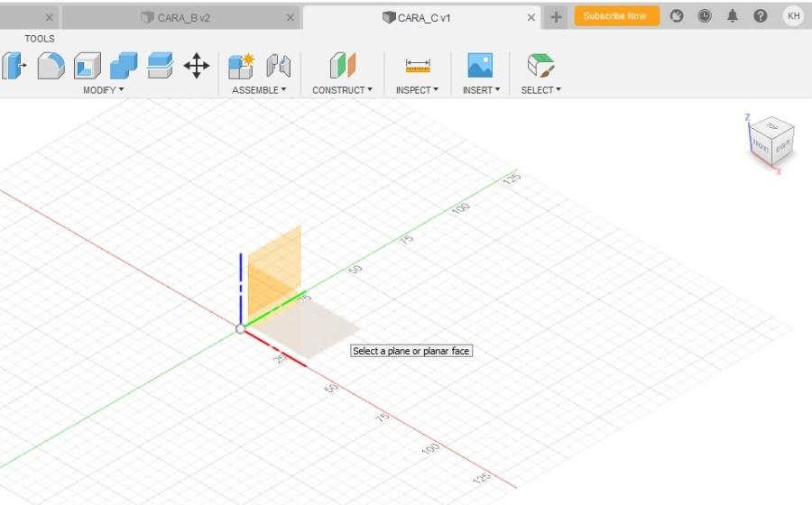Click the Insert image icon
The width and height of the screenshot is (812, 505).
480,65
